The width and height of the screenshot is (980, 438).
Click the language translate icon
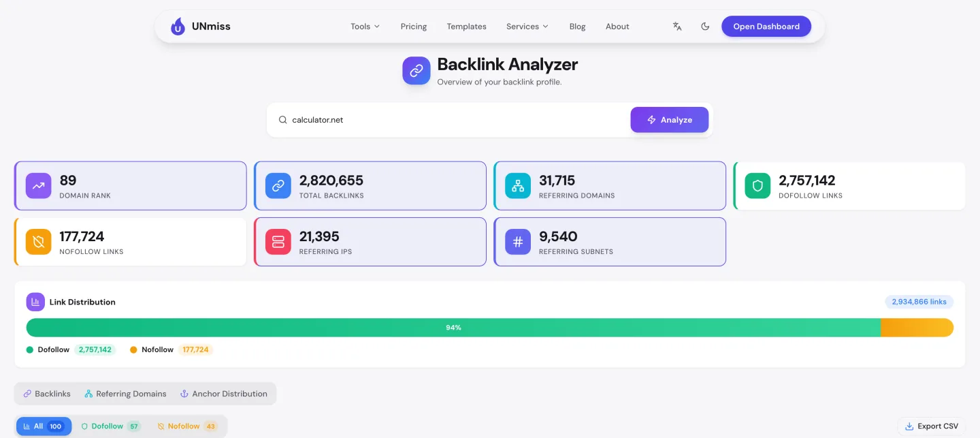click(677, 27)
